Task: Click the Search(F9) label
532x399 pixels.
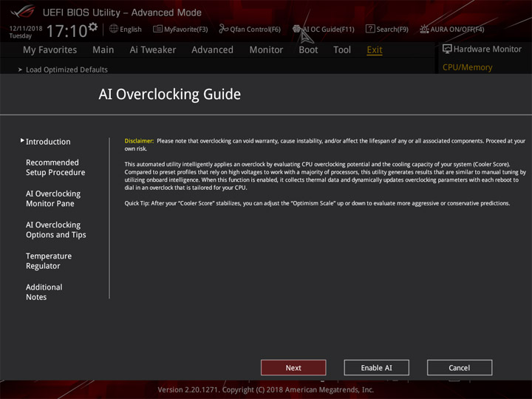Action: pos(392,29)
